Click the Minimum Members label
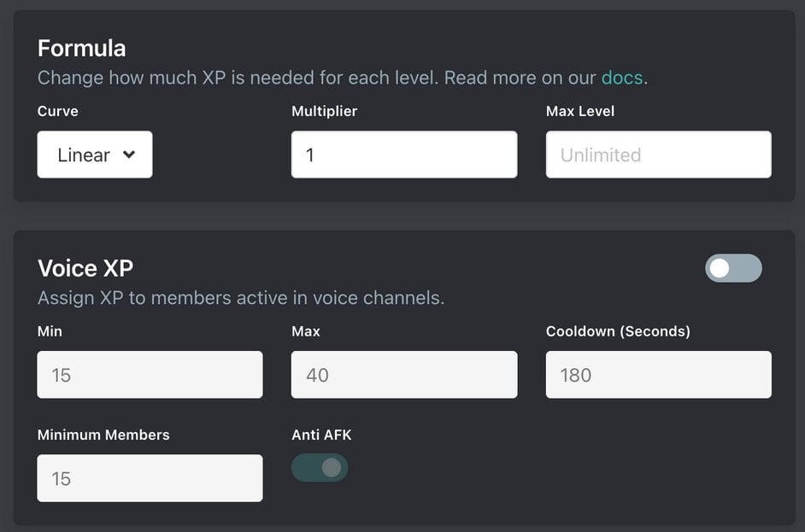 coord(103,435)
